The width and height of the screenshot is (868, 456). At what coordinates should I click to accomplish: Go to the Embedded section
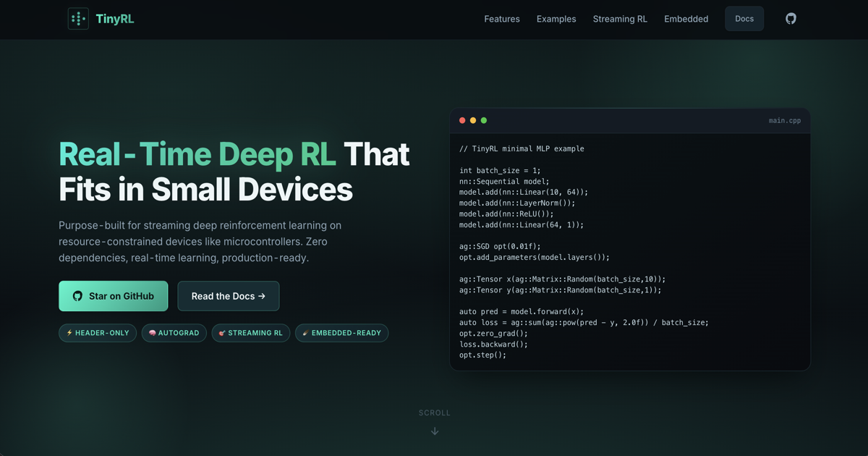pyautogui.click(x=686, y=19)
